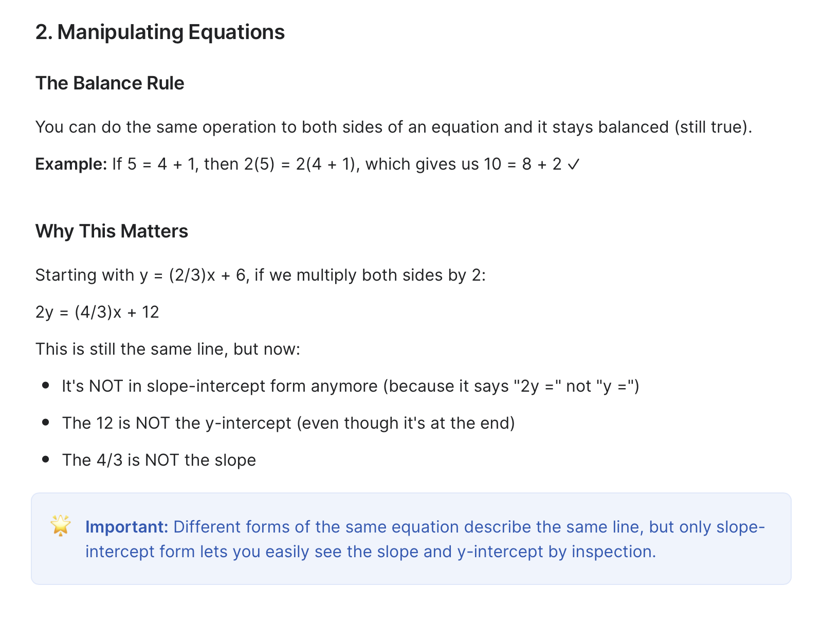
Task: Click the checkmark after 10 = 8 + 2
Action: pos(574,164)
